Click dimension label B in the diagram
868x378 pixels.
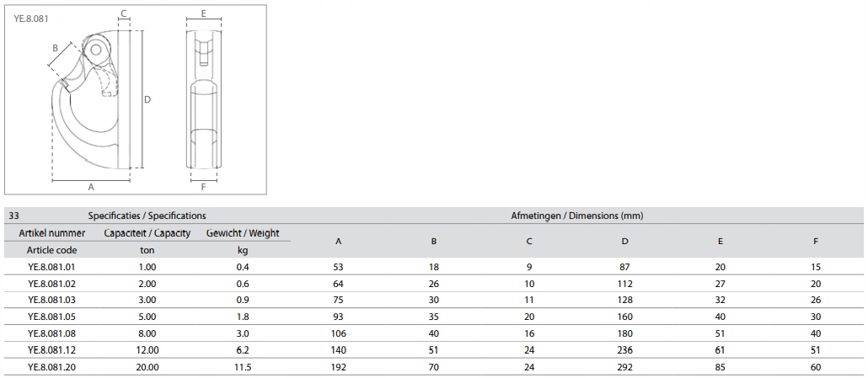coord(56,49)
